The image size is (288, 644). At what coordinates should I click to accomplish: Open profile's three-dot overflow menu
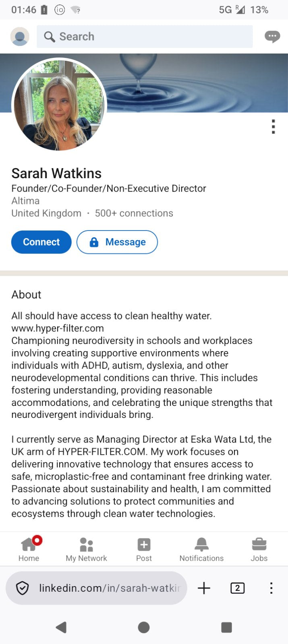273,127
